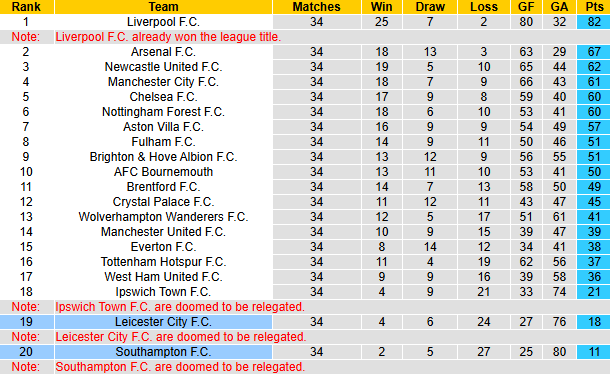Select the Ipswich Town relegation note
610x376 pixels.
(180, 307)
